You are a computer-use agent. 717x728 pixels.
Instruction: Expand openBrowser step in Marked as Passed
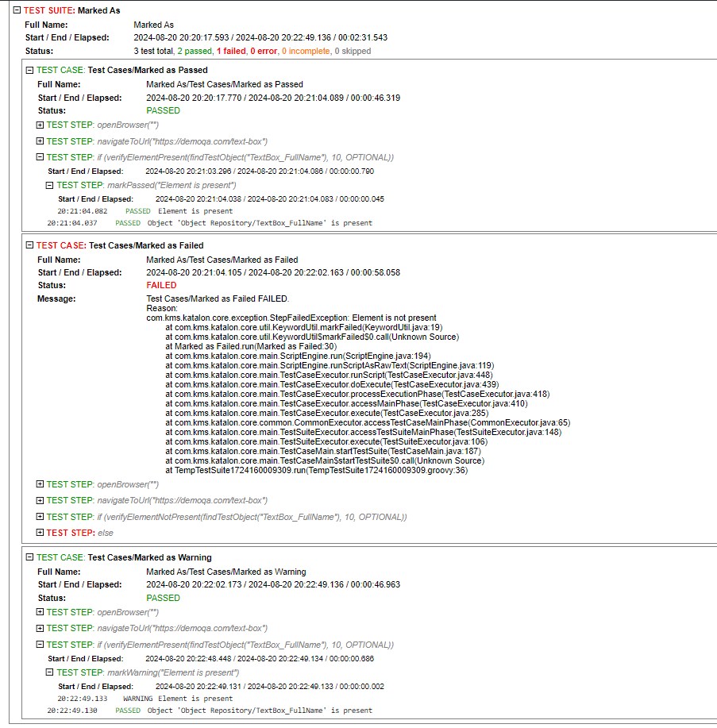click(40, 125)
